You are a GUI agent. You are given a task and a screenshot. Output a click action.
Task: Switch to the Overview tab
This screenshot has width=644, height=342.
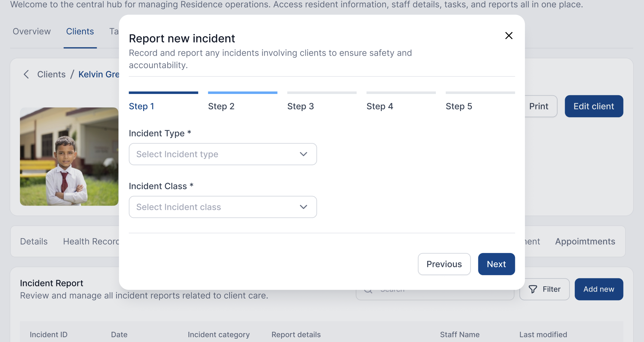coord(32,31)
